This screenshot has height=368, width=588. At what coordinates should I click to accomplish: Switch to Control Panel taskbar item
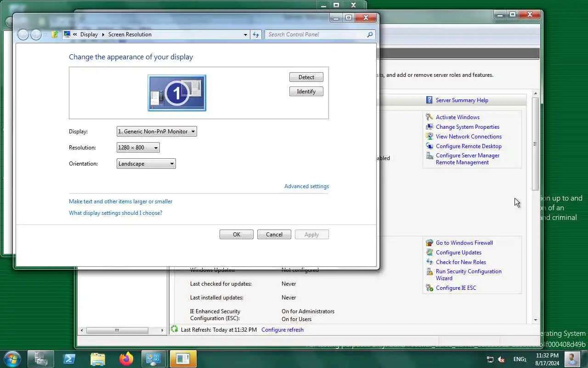(154, 359)
